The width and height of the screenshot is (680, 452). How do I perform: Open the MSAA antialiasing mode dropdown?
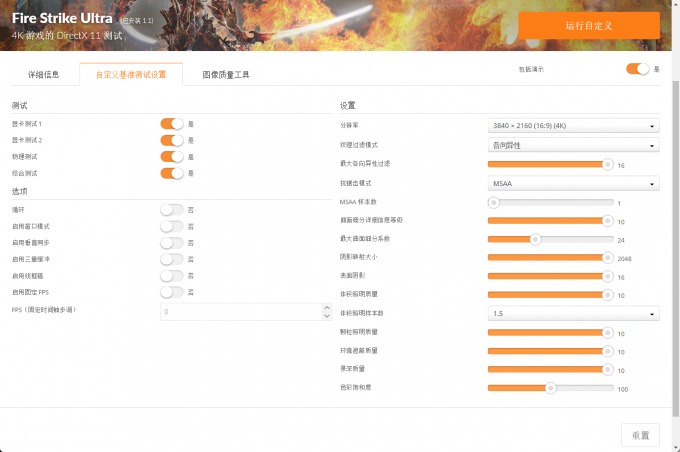pyautogui.click(x=573, y=183)
